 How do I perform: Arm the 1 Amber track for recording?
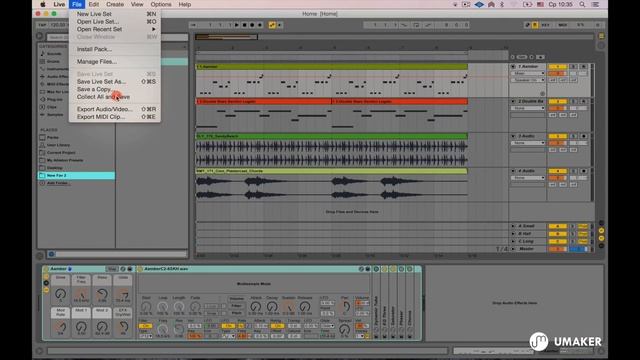[584, 66]
